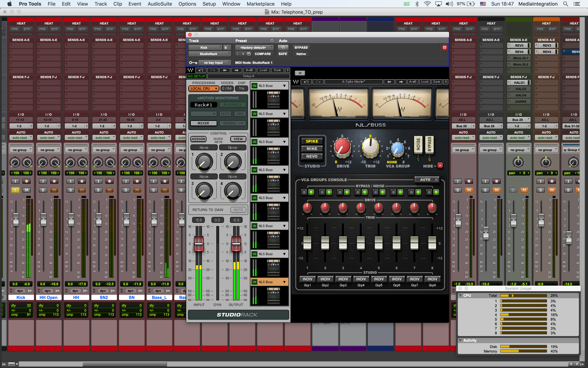Toggle Mute on the HH Open track

click(x=54, y=190)
